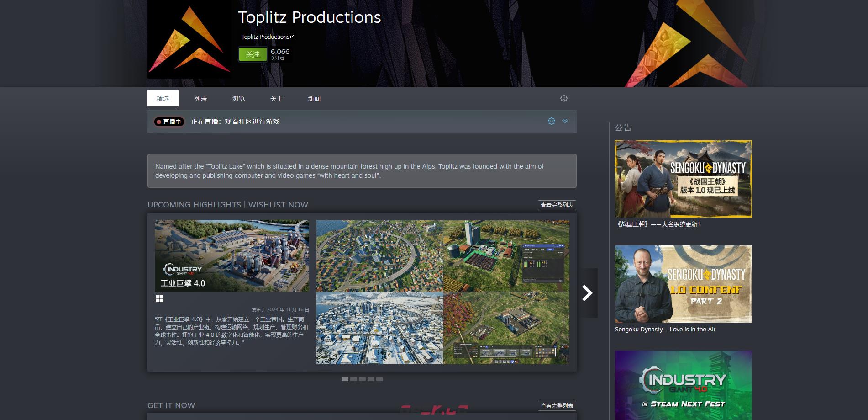Click the next arrow on the carousel

coord(587,293)
